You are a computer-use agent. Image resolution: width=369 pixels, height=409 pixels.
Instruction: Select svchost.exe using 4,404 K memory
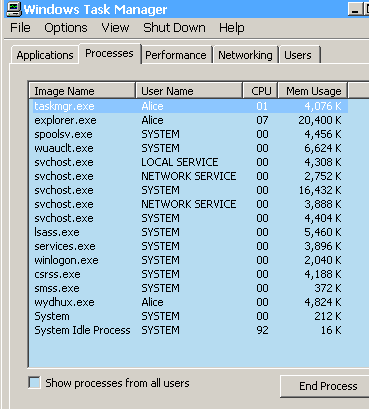[x=189, y=218]
